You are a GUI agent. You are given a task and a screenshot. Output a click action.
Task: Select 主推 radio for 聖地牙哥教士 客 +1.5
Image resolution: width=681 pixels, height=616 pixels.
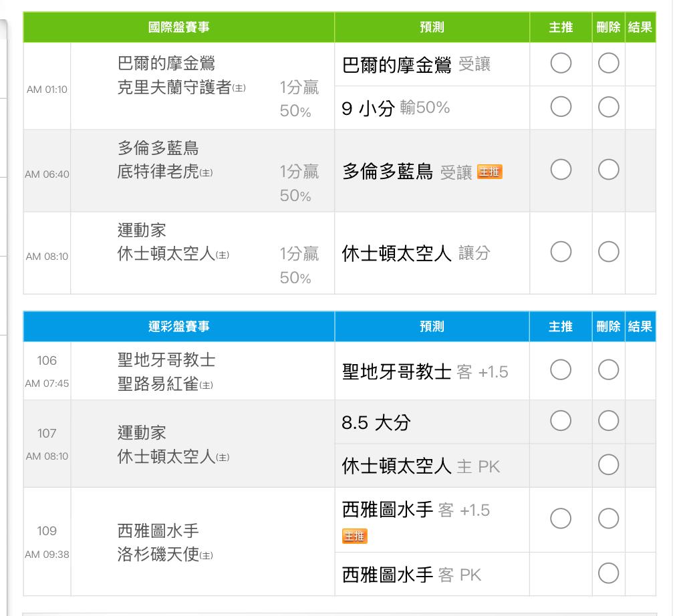pyautogui.click(x=561, y=370)
